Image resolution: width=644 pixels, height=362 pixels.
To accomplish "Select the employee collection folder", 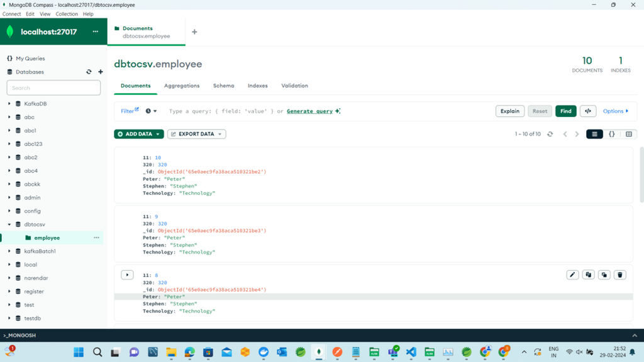I will coord(47,238).
